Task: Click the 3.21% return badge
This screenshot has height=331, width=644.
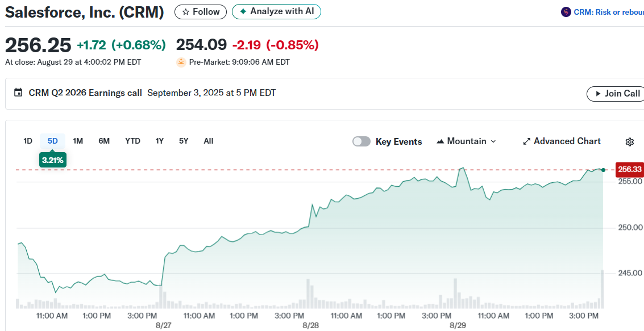Action: click(52, 160)
